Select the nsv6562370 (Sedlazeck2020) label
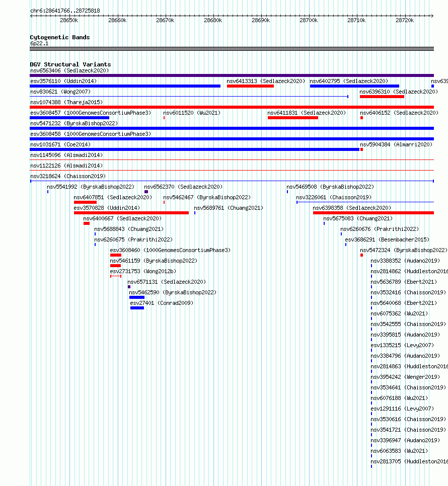 point(183,187)
